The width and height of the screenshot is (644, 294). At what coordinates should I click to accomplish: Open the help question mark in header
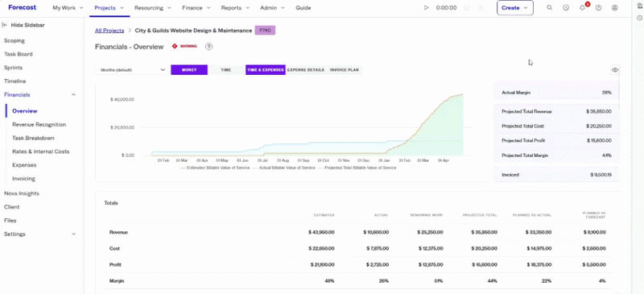click(598, 8)
